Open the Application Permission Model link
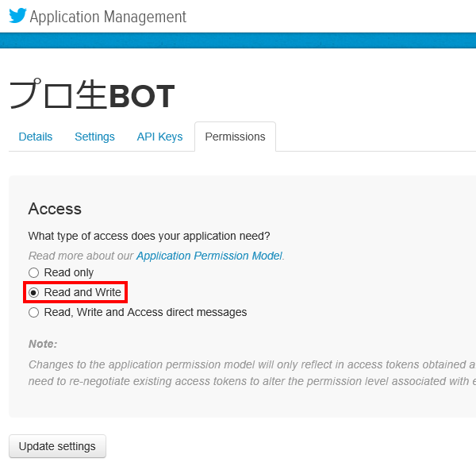476x470 pixels. 209,256
